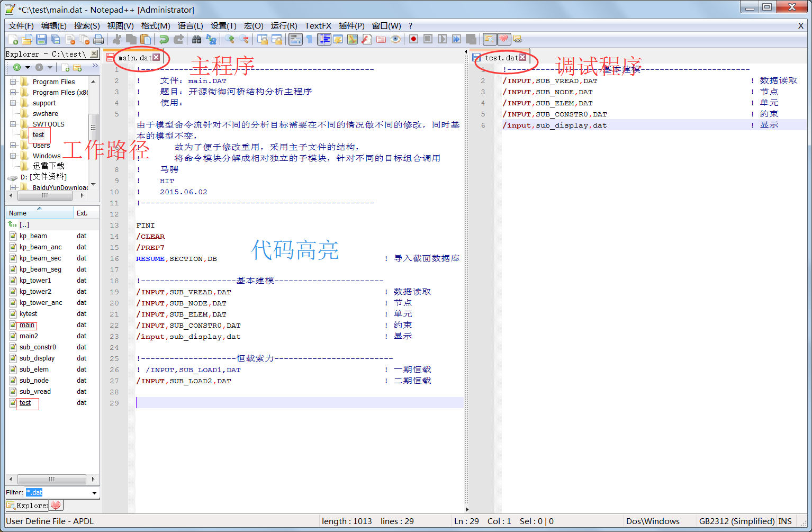
Task: Click the Stop Recording macro icon
Action: pyautogui.click(x=428, y=39)
